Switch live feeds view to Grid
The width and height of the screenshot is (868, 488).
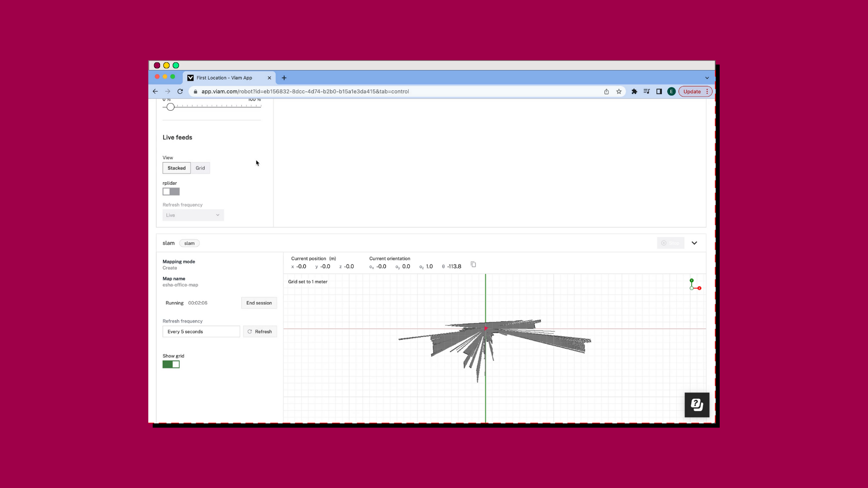pos(200,168)
